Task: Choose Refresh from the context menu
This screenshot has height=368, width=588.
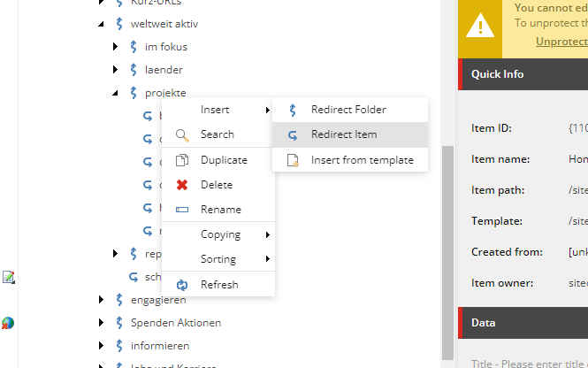Action: [218, 285]
